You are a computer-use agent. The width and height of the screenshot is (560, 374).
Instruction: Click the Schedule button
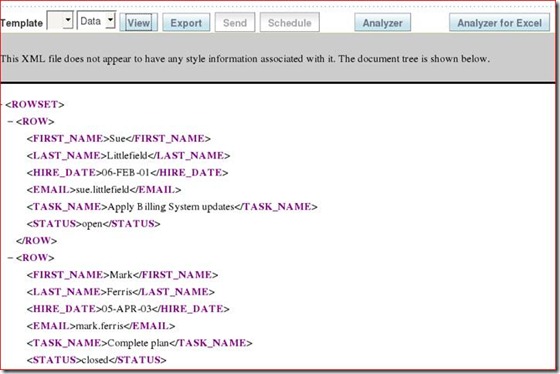[290, 23]
